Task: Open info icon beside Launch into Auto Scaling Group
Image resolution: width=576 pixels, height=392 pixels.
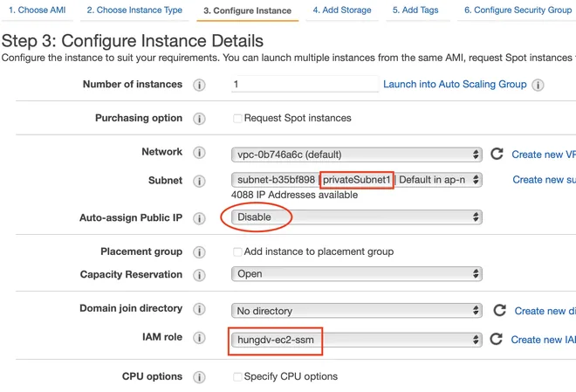Action: (538, 85)
